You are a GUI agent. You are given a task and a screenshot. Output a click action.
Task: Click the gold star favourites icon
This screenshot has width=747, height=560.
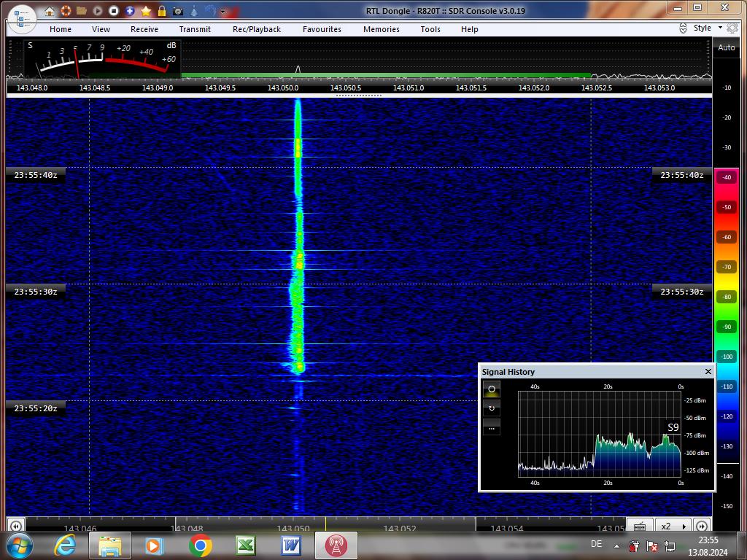pos(146,10)
